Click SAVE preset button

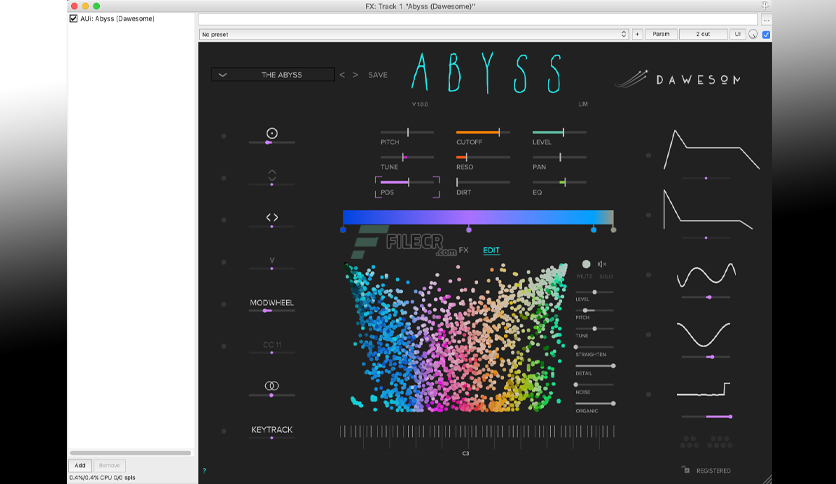click(x=377, y=75)
